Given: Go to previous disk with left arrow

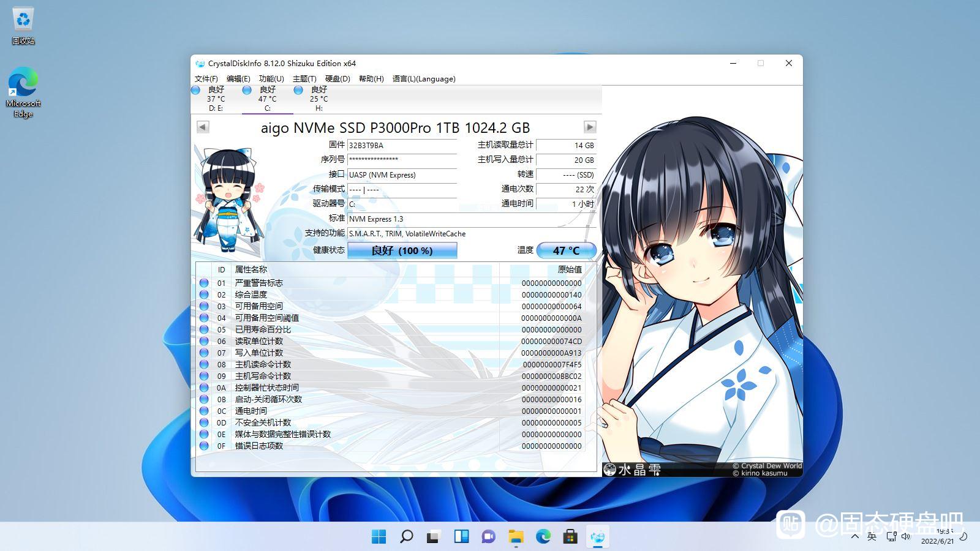Looking at the screenshot, I should click(x=203, y=127).
